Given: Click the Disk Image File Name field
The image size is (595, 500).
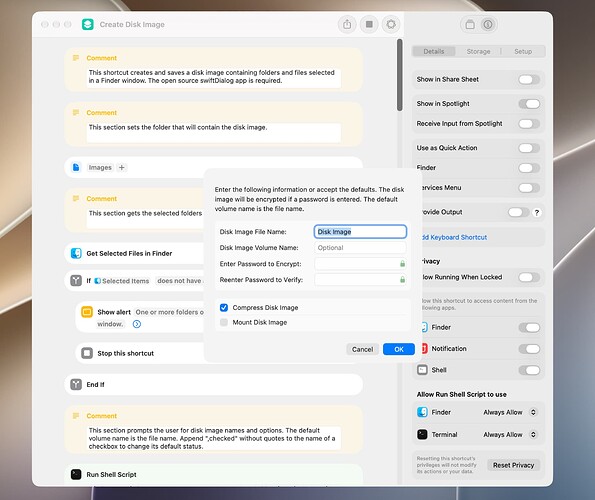Looking at the screenshot, I should (x=360, y=232).
